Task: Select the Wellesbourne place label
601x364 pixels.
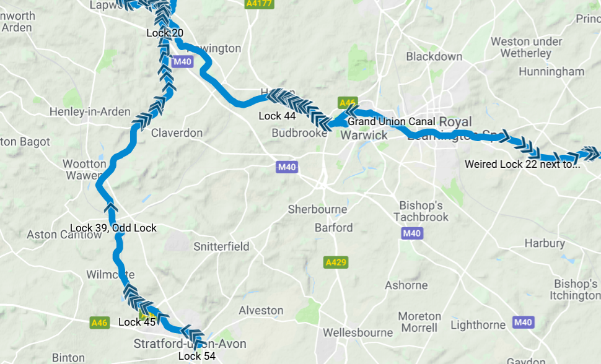Action: pos(358,332)
